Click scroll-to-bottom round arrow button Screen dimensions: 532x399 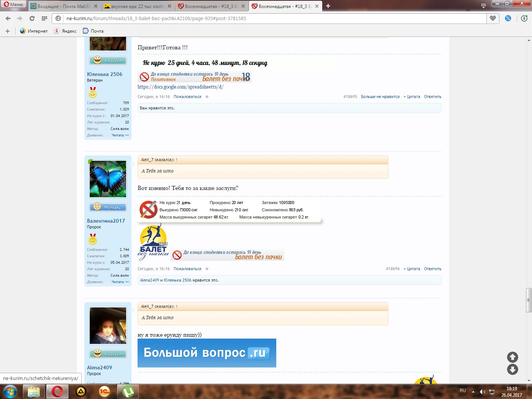[x=512, y=369]
